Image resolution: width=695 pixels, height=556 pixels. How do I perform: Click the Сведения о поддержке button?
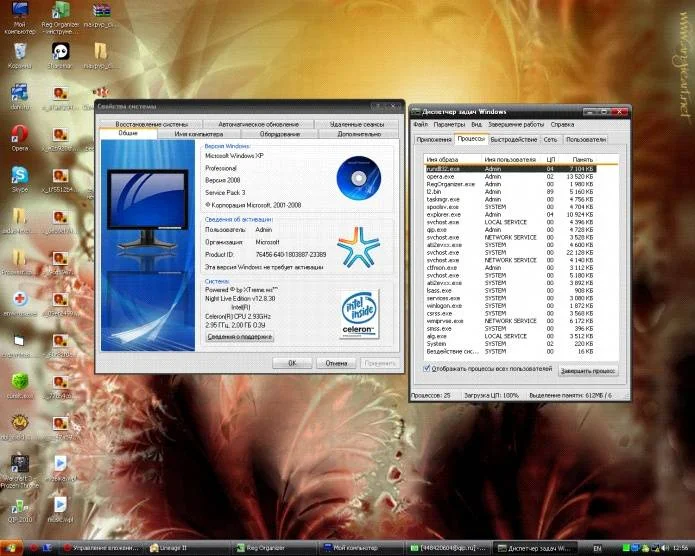click(x=239, y=337)
